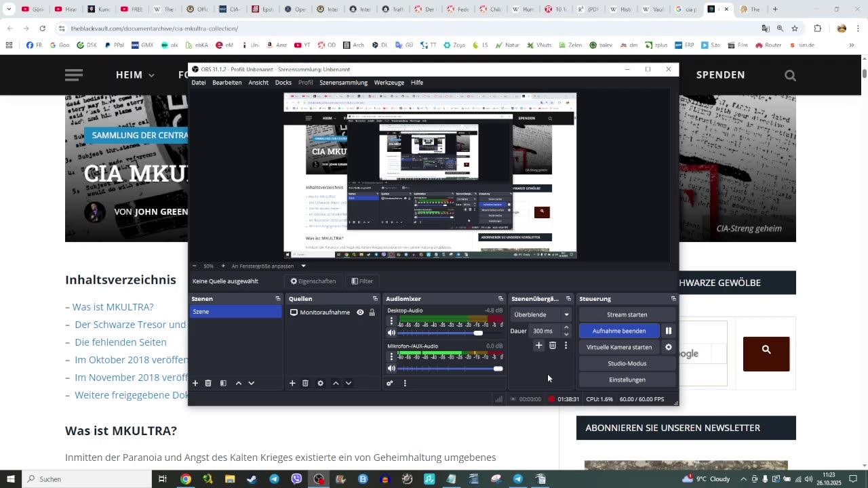
Task: Mute the Desktop-Audio channel
Action: click(x=391, y=333)
